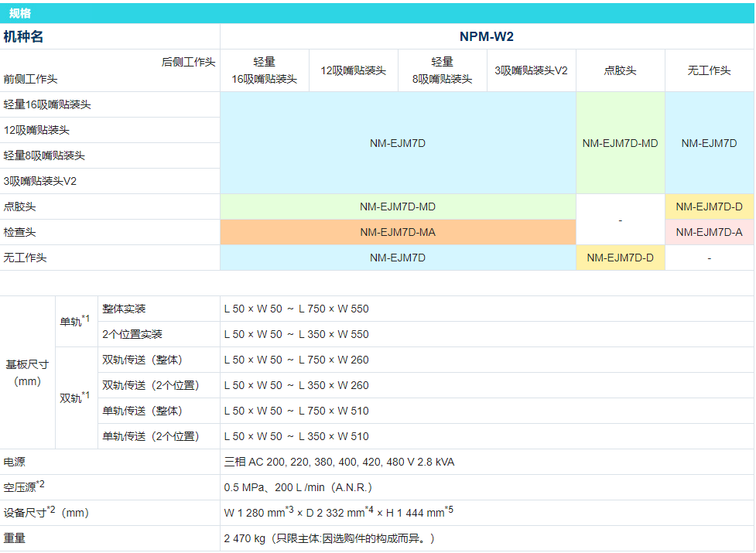
Task: Click the 2个位置实装 row label
Action: [x=132, y=334]
